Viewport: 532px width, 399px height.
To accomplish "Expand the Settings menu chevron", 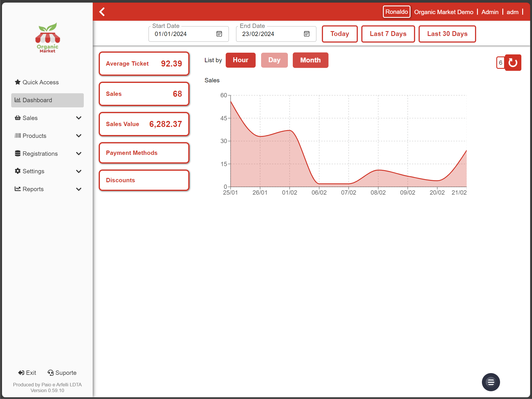I will tap(79, 171).
